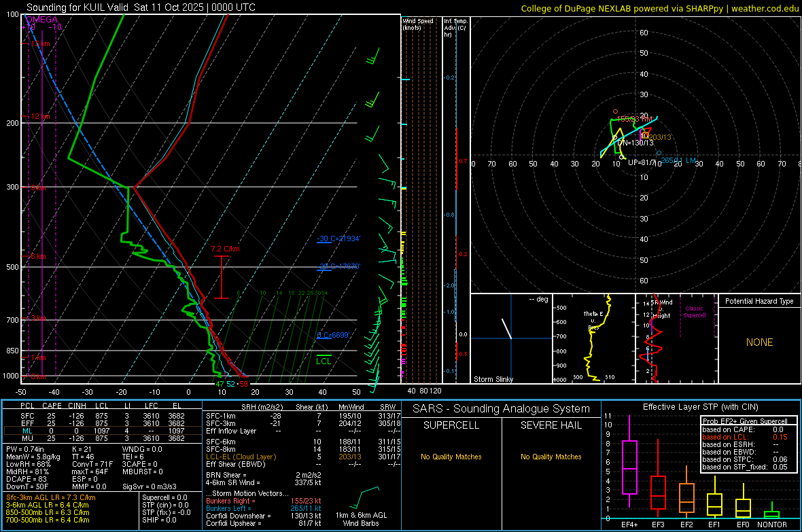
Task: Click the DCAPE = 83 value
Action: [27, 479]
